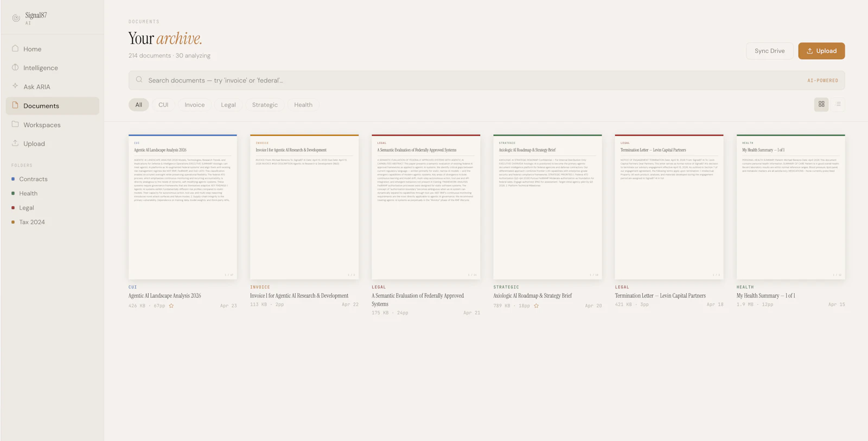Click the 'Your archive.' heading
The image size is (868, 441).
[165, 39]
